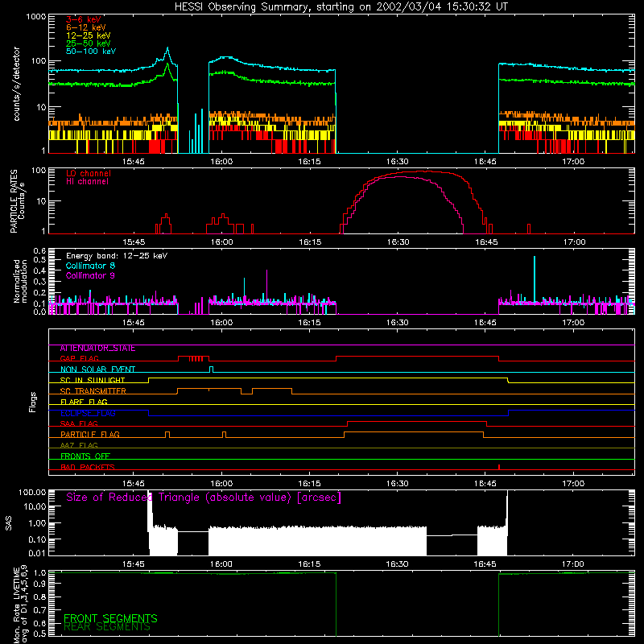Click the 100.00 tick value in the SAS panel
This screenshot has width=644, height=644.
pos(32,493)
